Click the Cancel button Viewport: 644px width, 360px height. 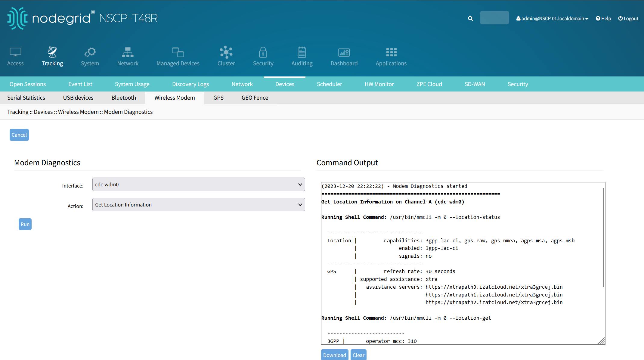19,135
